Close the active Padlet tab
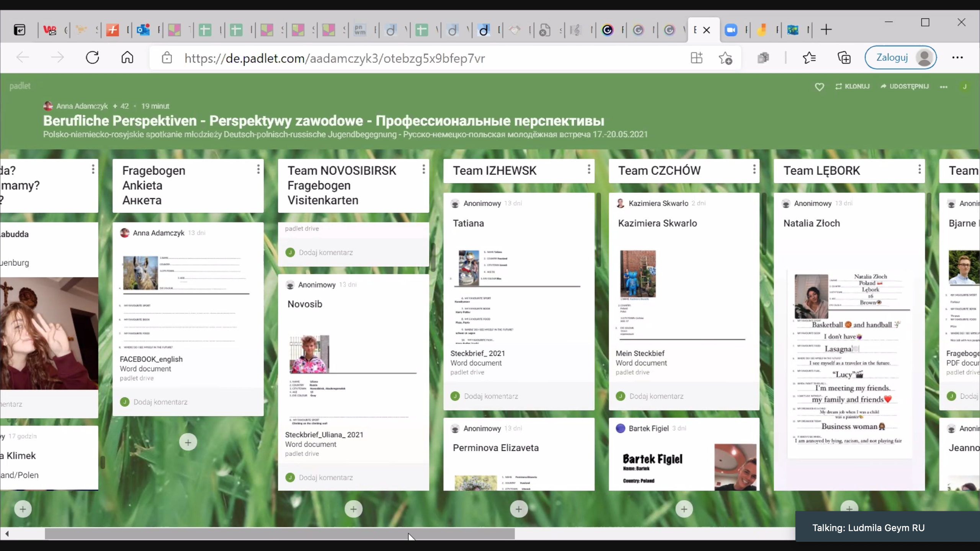Screen dimensions: 980x551 (x=707, y=30)
